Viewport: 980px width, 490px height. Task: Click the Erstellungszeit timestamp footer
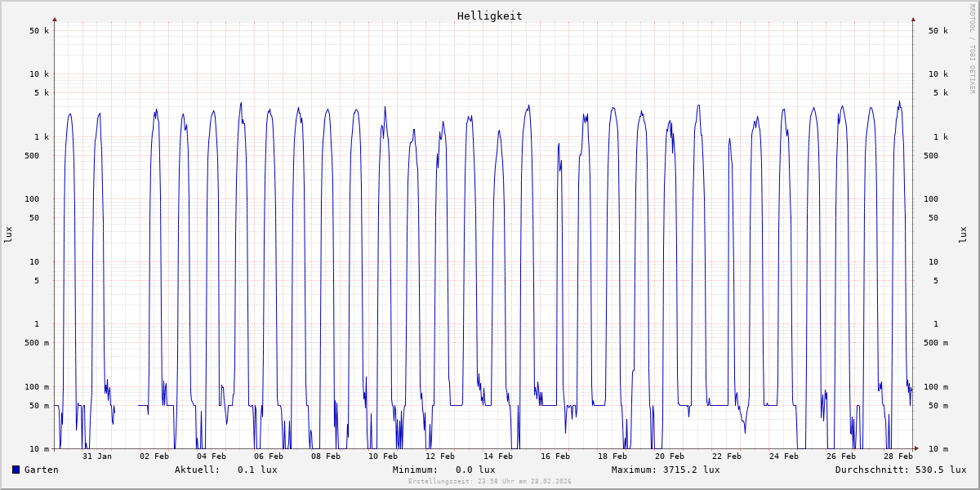(489, 481)
